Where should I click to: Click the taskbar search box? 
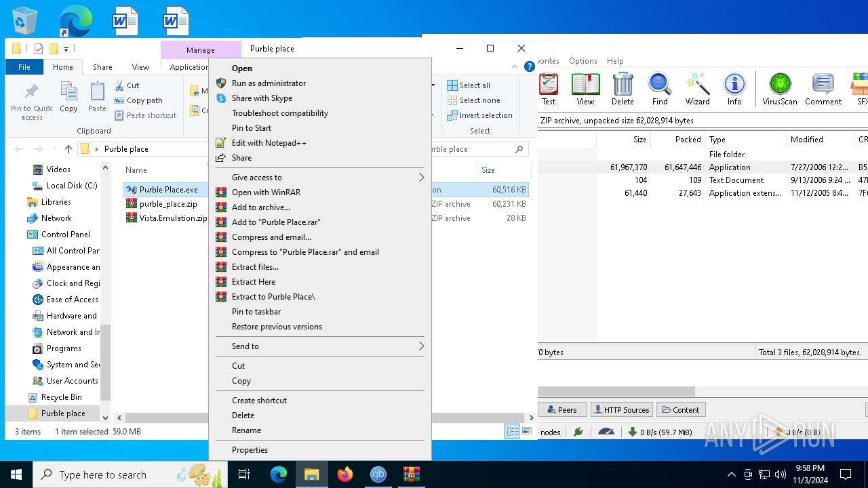point(129,474)
